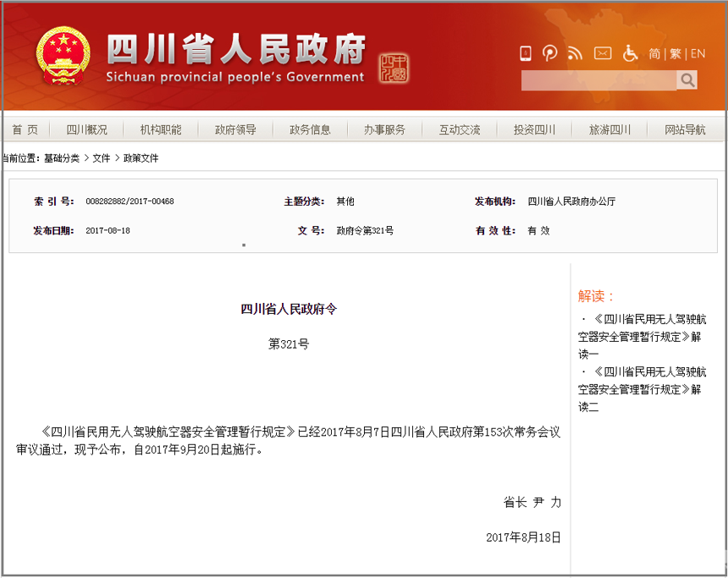Viewport: 728px width, 578px height.
Task: Click into the header search field
Action: coord(598,80)
